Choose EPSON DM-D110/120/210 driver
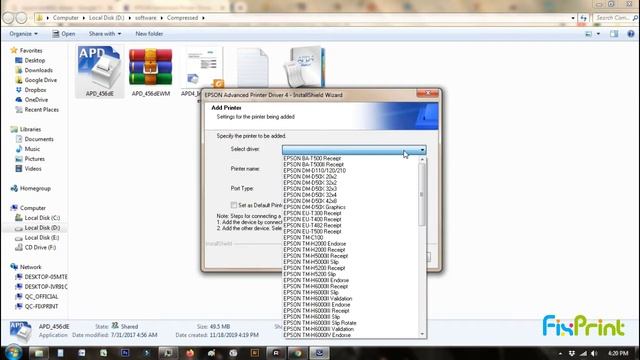640x360 pixels. click(315, 171)
